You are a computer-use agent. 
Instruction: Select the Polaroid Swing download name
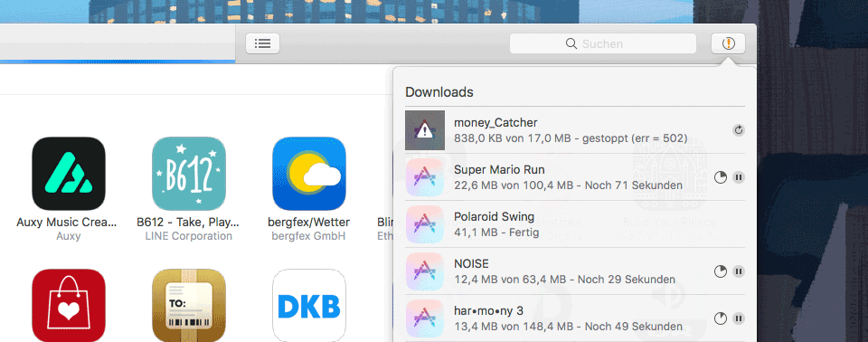pos(495,217)
